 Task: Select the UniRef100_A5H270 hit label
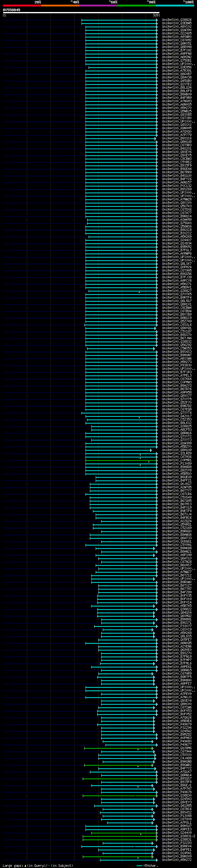point(177,108)
